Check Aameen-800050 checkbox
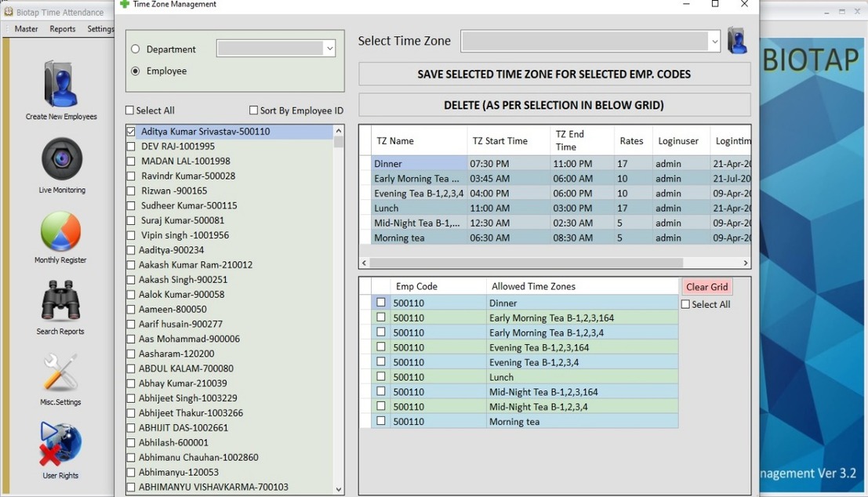This screenshot has width=868, height=497. (131, 310)
